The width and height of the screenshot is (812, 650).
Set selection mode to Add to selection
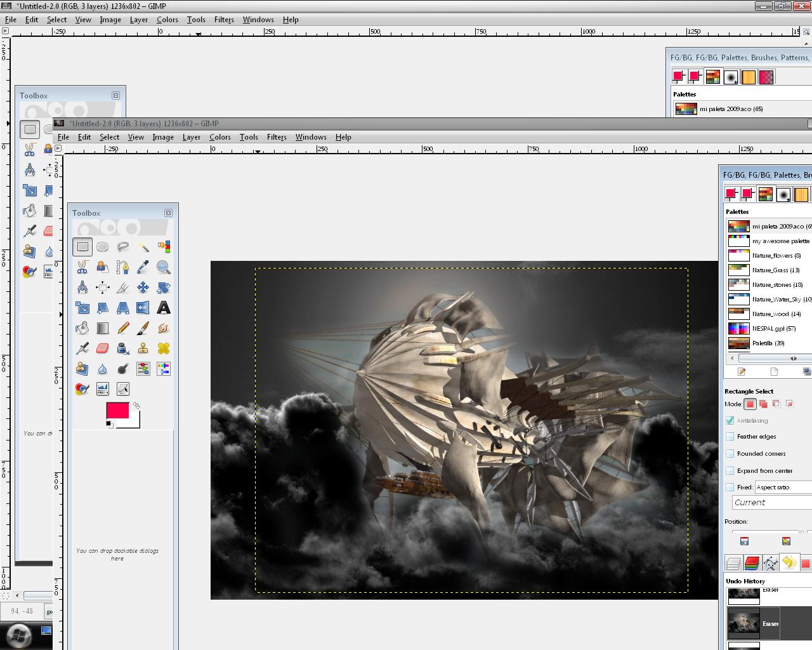point(763,404)
